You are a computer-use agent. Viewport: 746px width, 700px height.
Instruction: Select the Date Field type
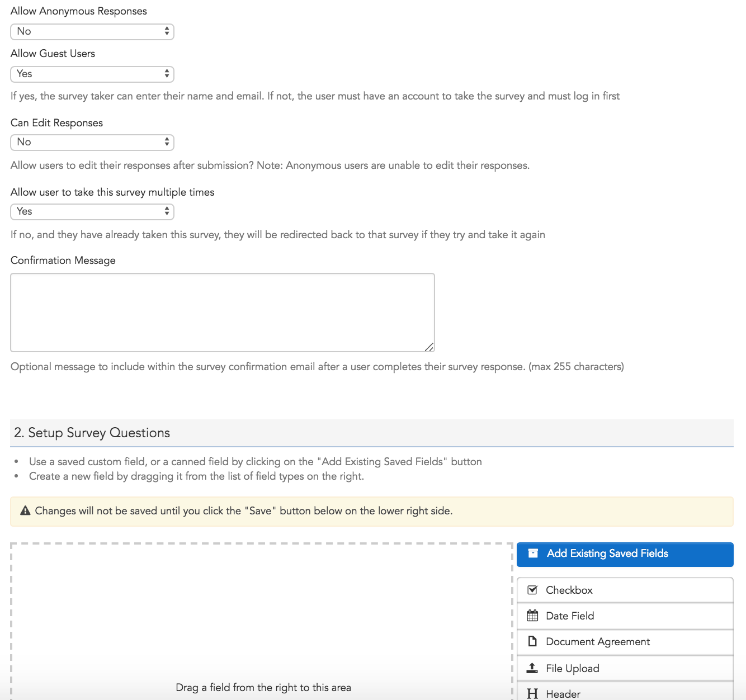(x=625, y=616)
